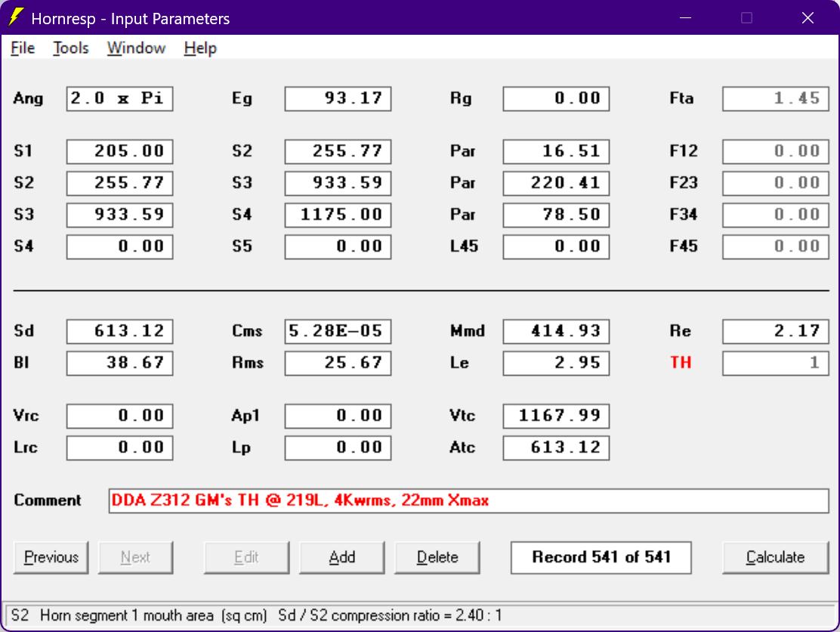Viewport: 840px width, 632px height.
Task: Select the Rg input field
Action: click(x=556, y=98)
